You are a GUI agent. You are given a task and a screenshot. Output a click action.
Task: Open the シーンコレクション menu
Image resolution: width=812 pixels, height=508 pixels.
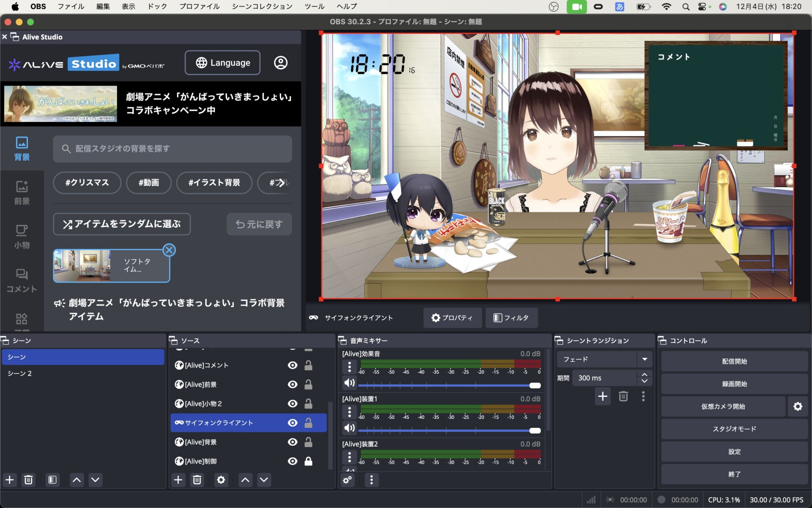pos(262,6)
